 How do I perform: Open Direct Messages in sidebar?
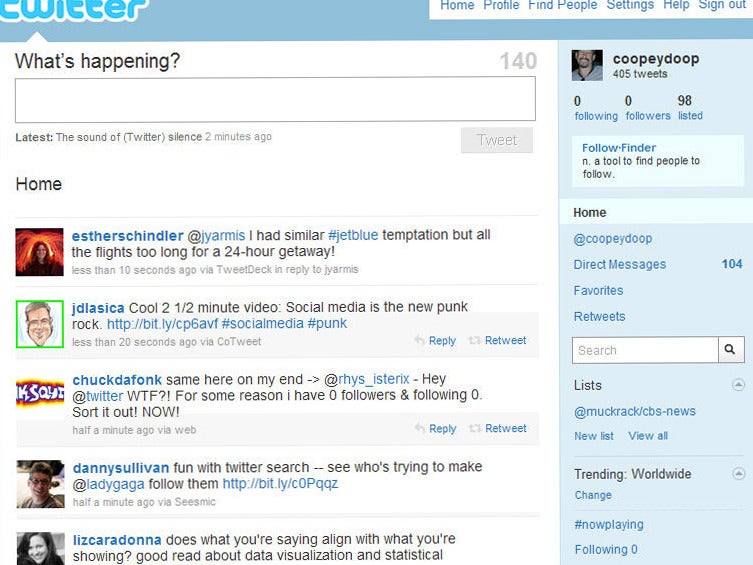click(x=619, y=264)
